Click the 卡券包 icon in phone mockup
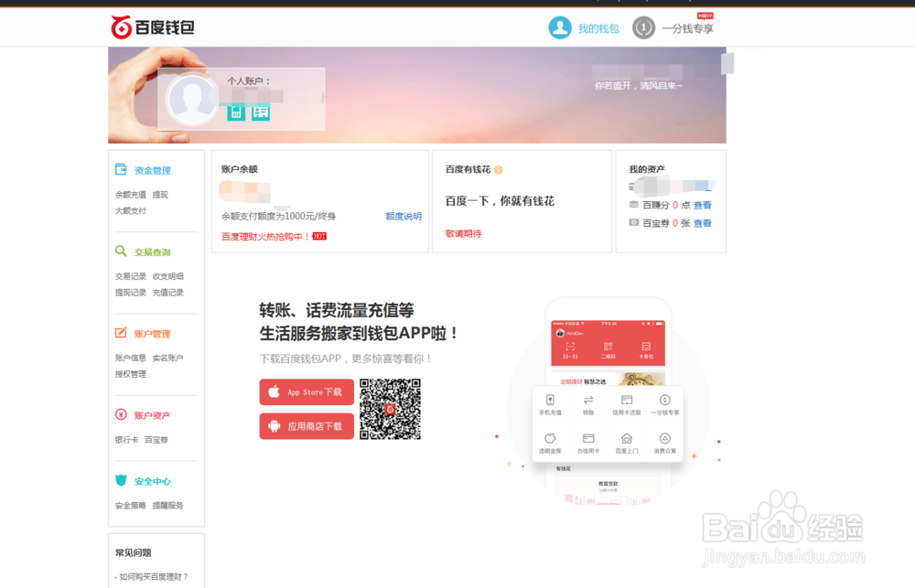This screenshot has width=915, height=588. [x=646, y=347]
